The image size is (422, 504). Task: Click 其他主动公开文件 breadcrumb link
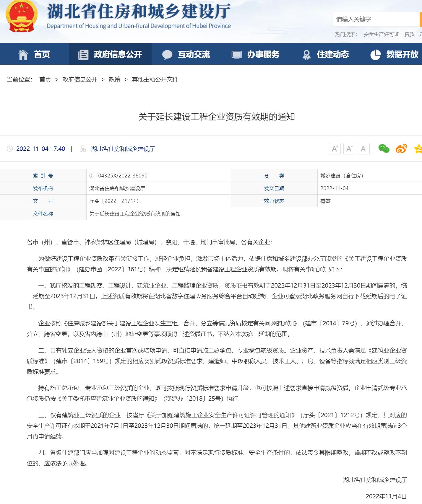click(x=155, y=79)
